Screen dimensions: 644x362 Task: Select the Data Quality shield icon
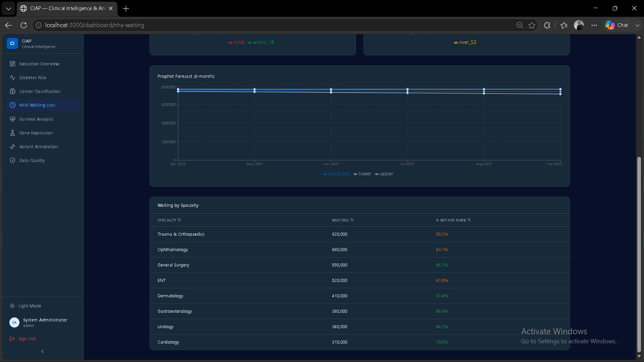point(12,160)
